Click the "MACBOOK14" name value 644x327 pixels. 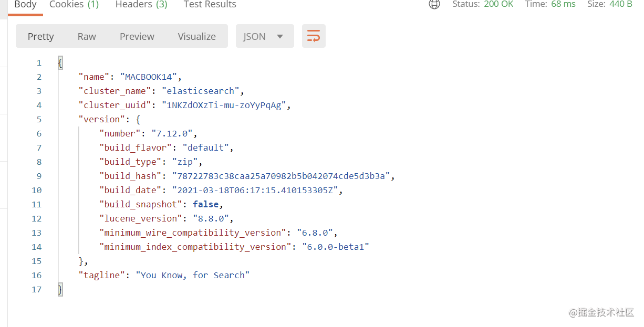[x=149, y=77]
